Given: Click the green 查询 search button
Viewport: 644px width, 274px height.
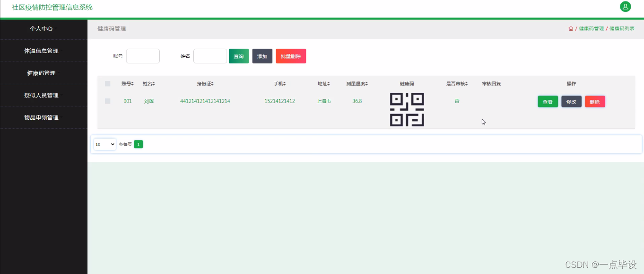Looking at the screenshot, I should click(x=239, y=56).
